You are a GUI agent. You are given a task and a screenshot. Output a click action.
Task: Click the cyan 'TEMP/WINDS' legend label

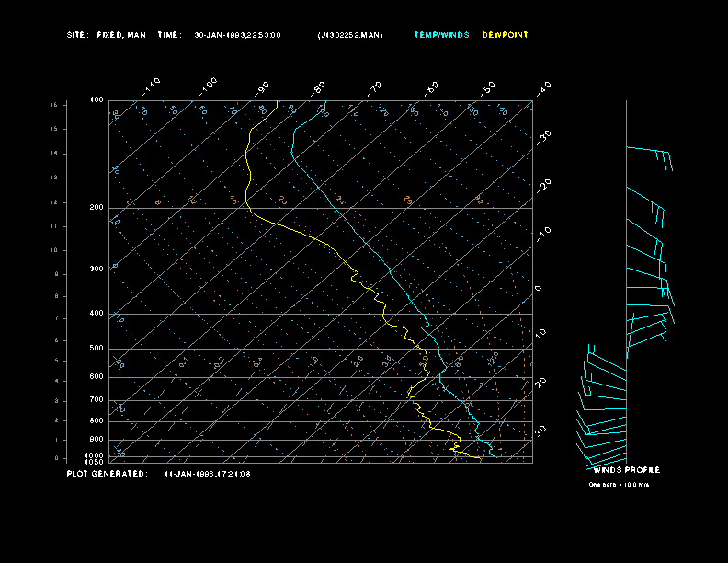(x=441, y=35)
